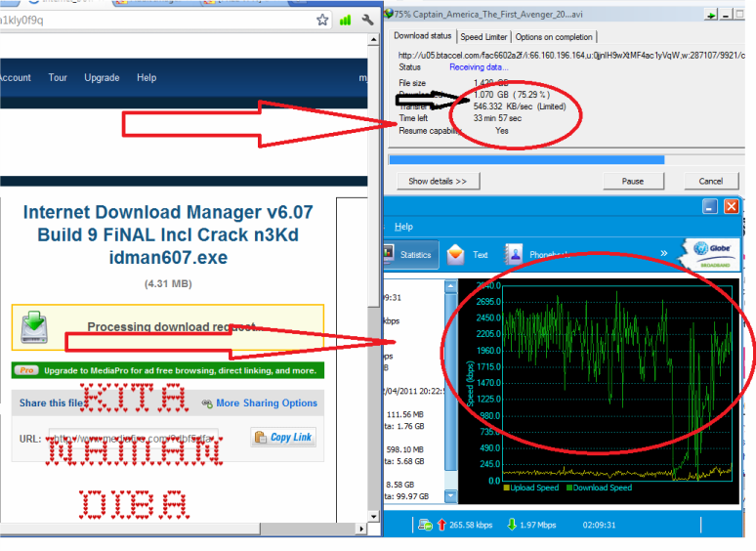This screenshot has width=756, height=551.
Task: Click the 33 min 57 sec time left value
Action: pos(497,118)
